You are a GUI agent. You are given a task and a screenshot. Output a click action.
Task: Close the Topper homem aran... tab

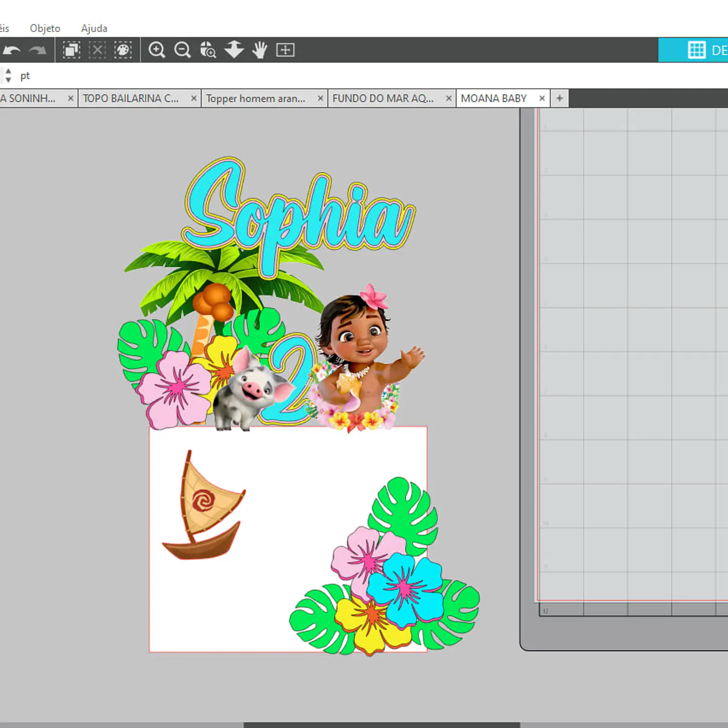[x=320, y=99]
